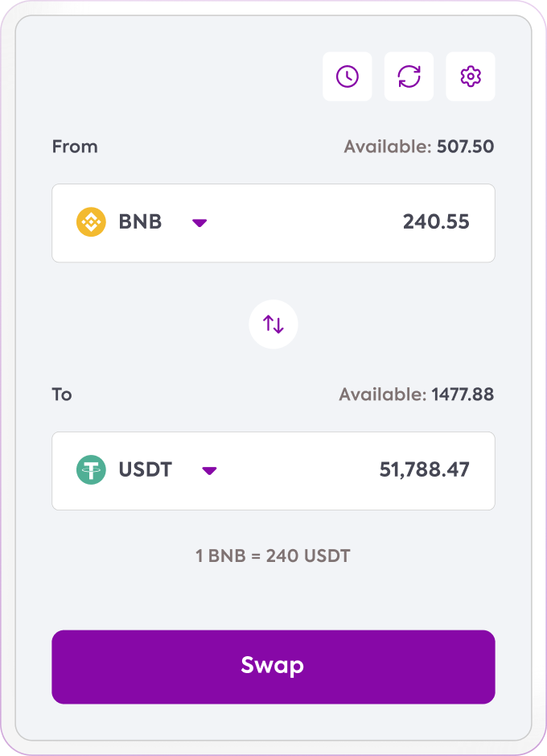Click the BNB coin logo
547x756 pixels.
click(91, 221)
